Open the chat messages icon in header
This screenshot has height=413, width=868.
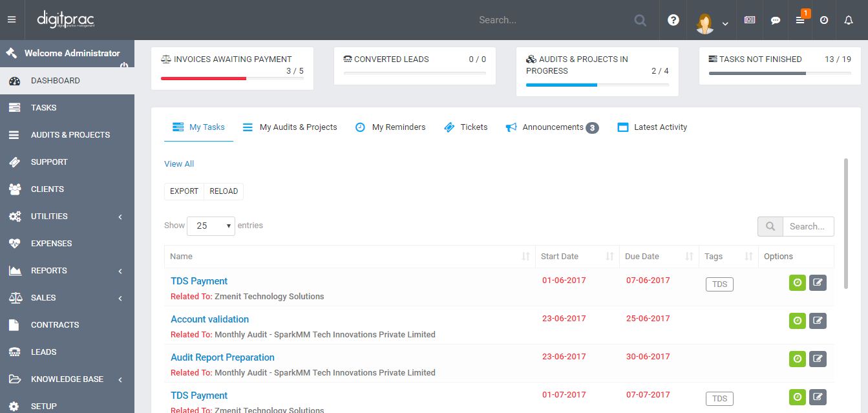click(776, 20)
